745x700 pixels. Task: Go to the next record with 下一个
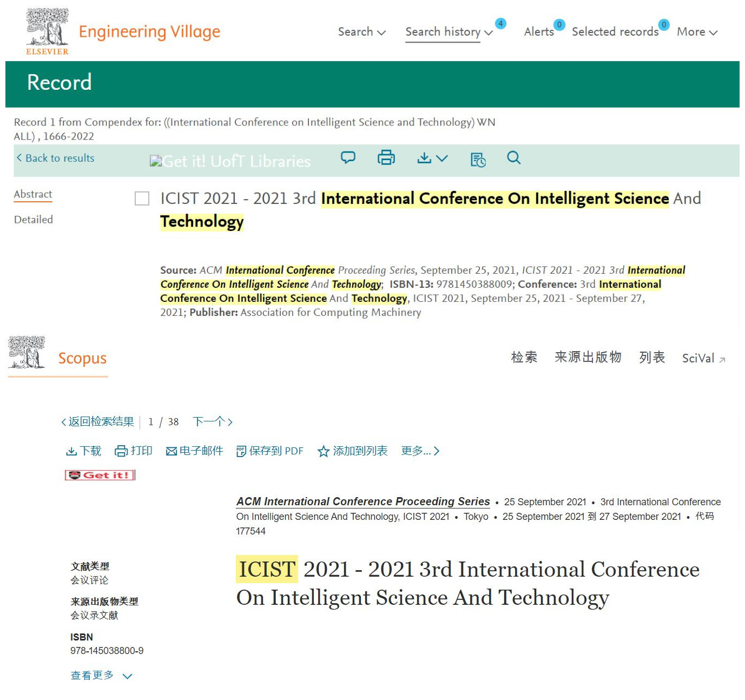click(213, 422)
